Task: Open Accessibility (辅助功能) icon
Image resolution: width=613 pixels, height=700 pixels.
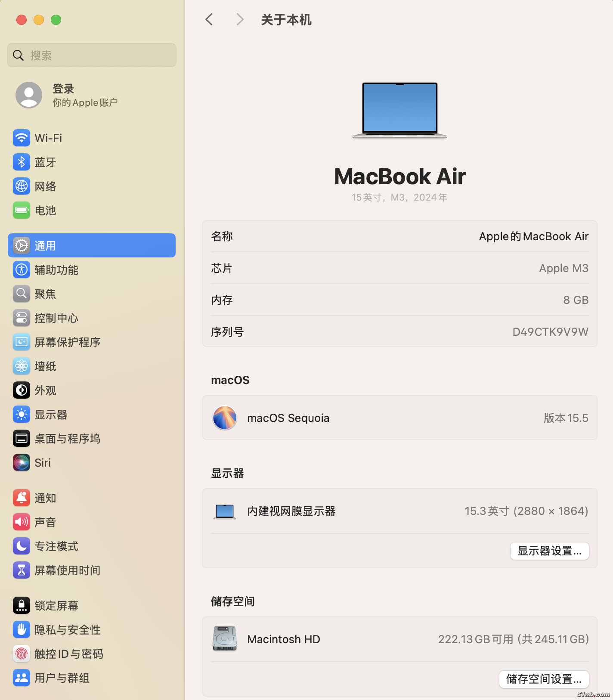Action: coord(22,270)
